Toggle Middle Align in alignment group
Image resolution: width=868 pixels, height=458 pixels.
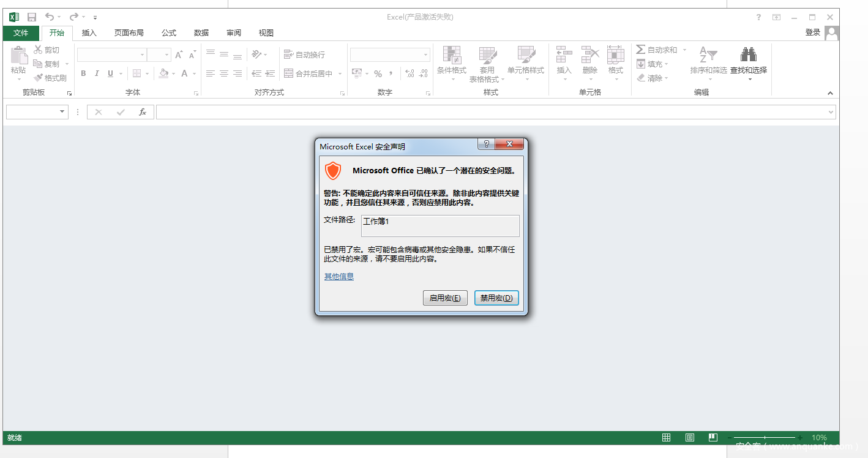point(224,54)
